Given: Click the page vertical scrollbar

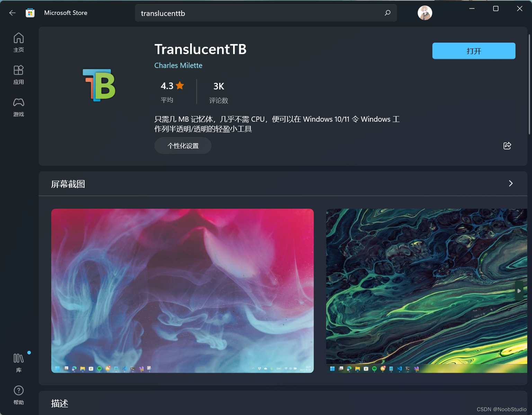Looking at the screenshot, I should coord(529,84).
